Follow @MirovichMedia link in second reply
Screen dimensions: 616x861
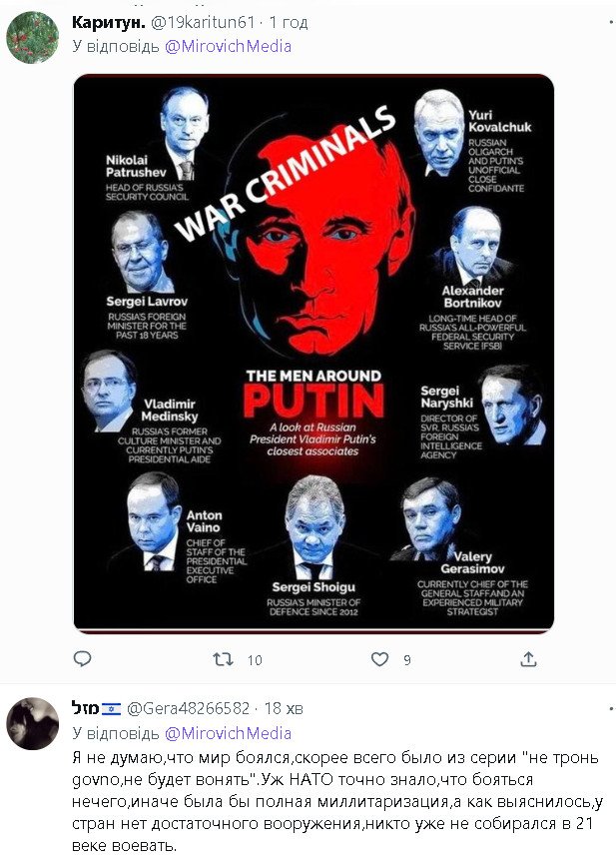pyautogui.click(x=228, y=733)
